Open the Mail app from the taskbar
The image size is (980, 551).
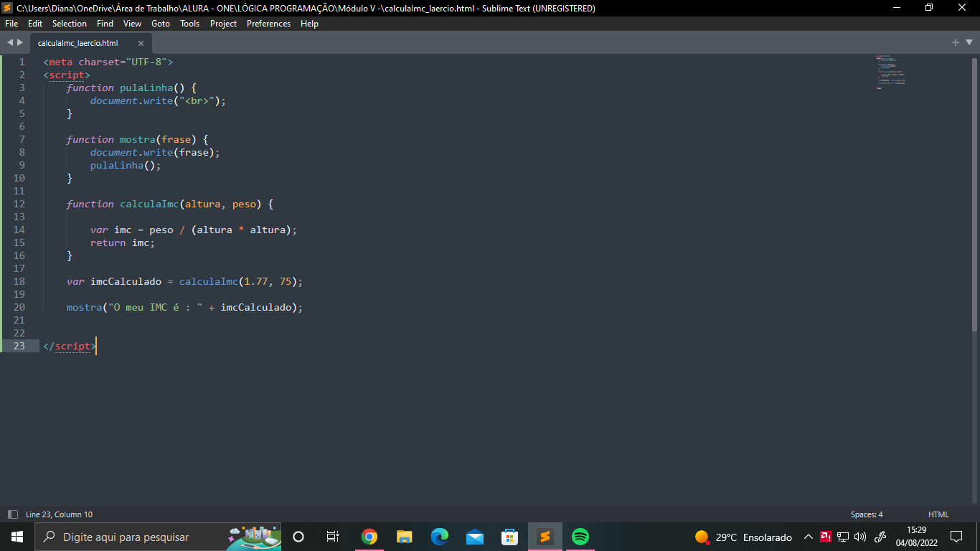tap(475, 537)
